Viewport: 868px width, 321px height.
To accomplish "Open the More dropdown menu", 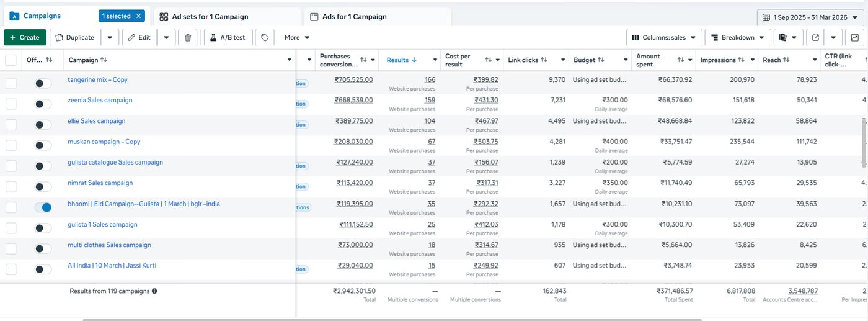I will tap(297, 37).
